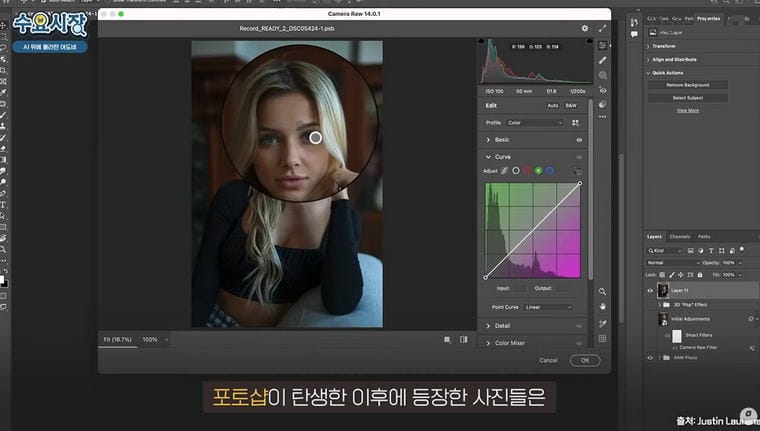Choose 100% zoom option

click(150, 340)
